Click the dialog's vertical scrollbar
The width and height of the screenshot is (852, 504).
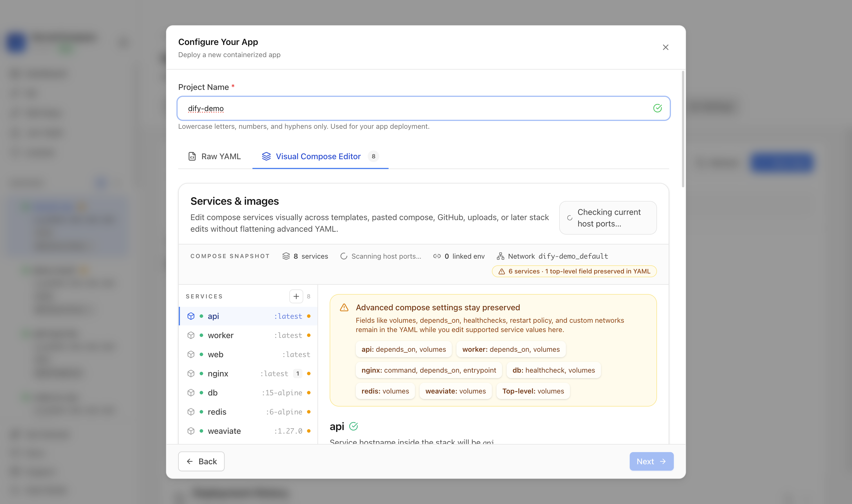click(x=683, y=129)
